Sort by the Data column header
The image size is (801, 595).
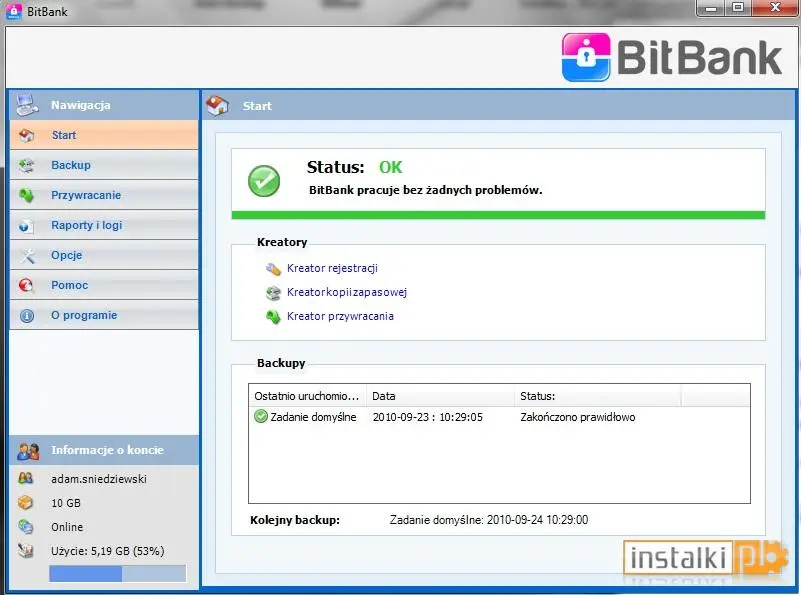tap(440, 396)
